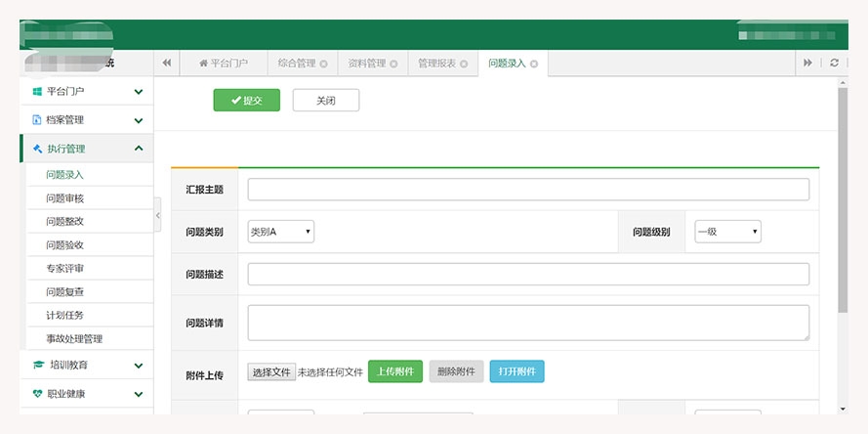
Task: Click the tab bar scroll-left double arrow
Action: [x=167, y=64]
